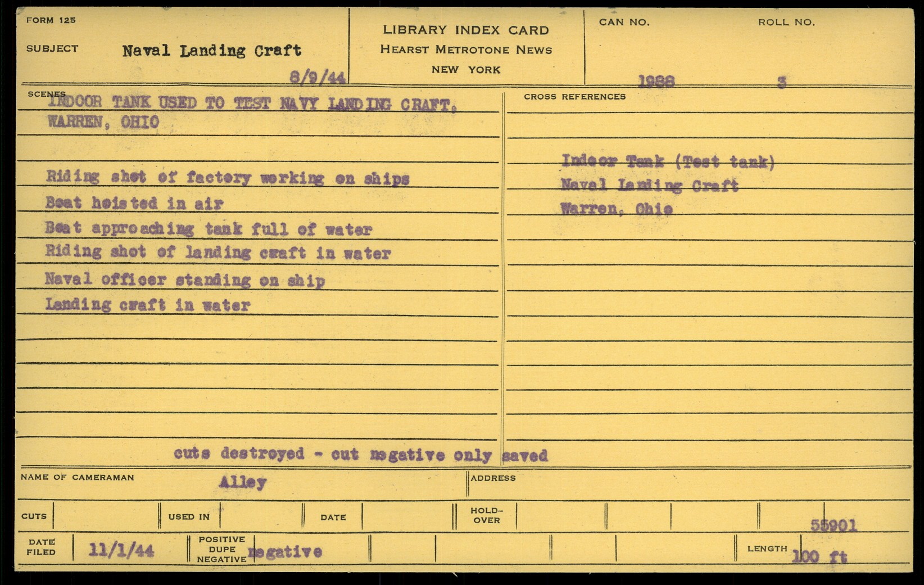The height and width of the screenshot is (585, 924).
Task: Click the 'Hearst Metrotone News' title line
Action: tap(466, 49)
